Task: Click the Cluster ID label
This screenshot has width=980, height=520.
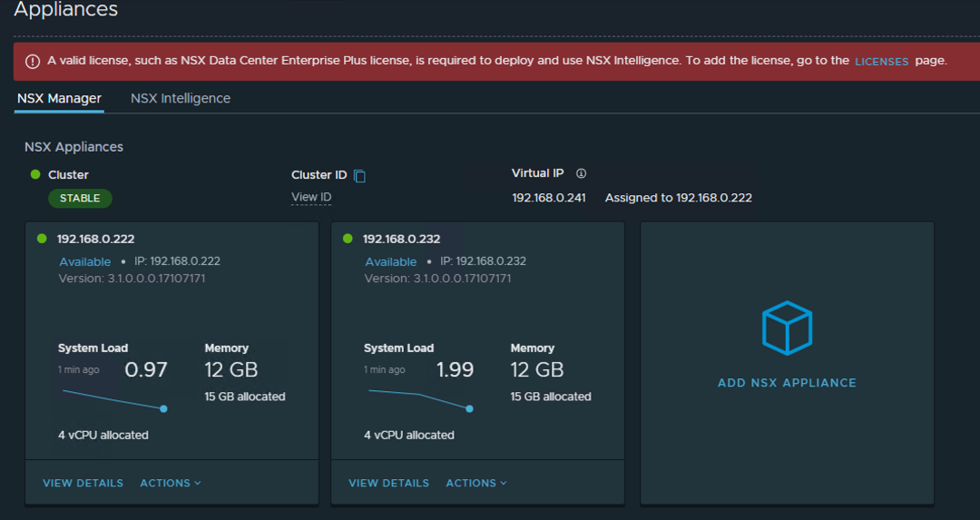Action: click(x=318, y=175)
